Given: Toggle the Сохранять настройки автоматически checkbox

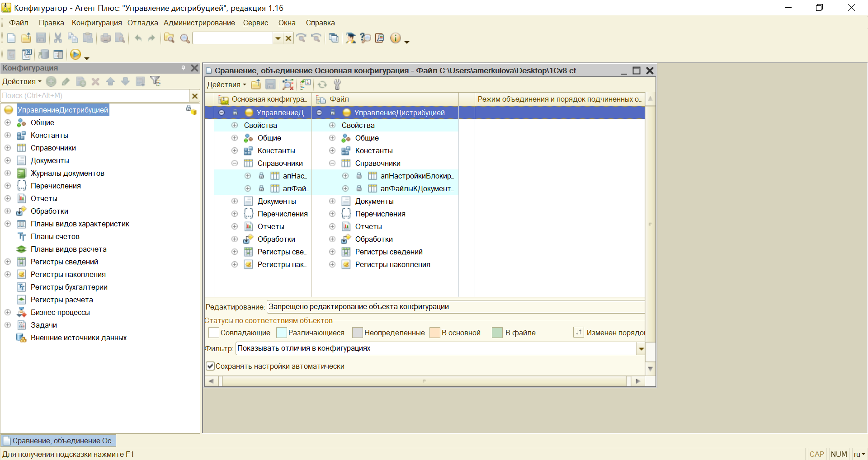Looking at the screenshot, I should coord(210,366).
